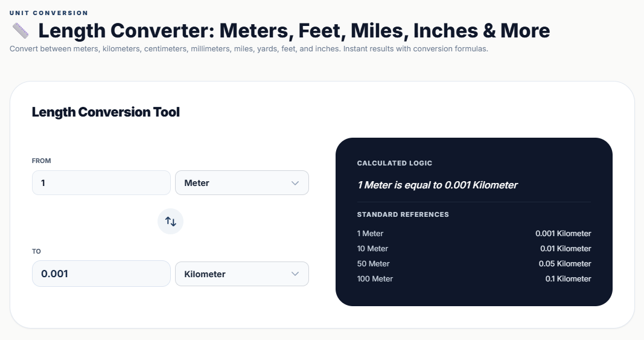Click the '0.05 Kilometer' reference value
This screenshot has width=644, height=340.
pos(565,264)
